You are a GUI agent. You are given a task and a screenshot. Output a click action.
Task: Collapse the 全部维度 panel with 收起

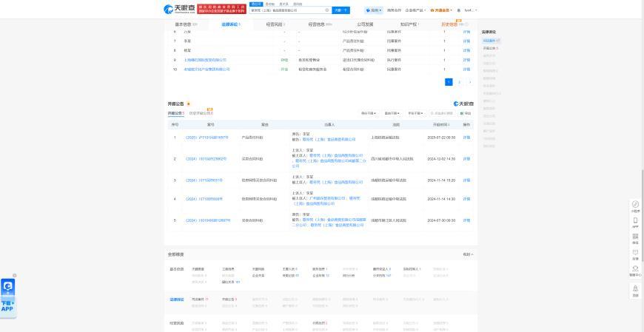[x=468, y=254]
